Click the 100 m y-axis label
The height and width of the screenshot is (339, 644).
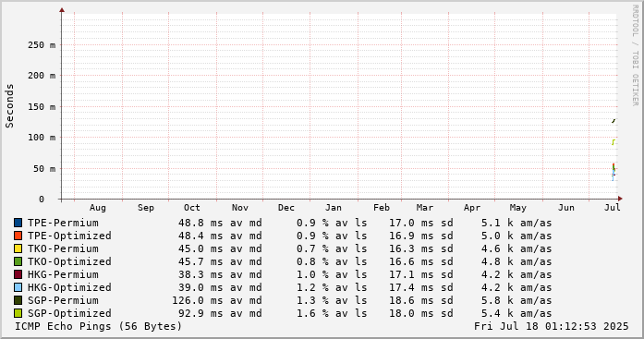42,138
